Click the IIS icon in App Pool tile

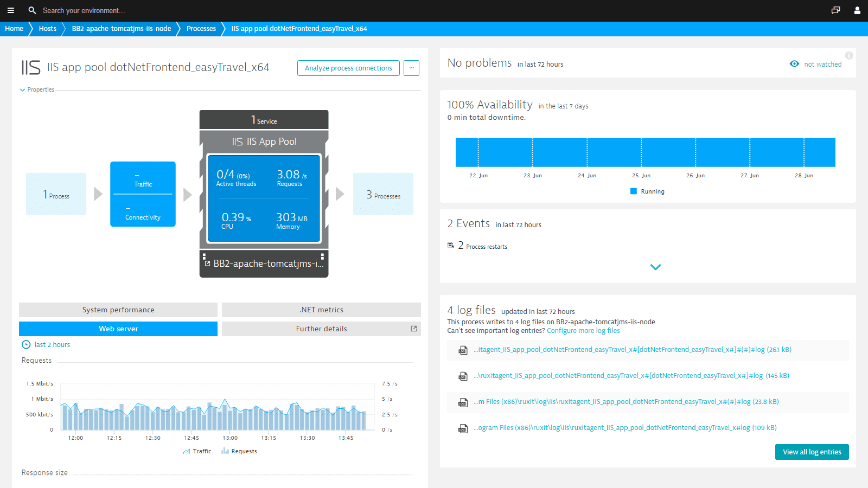coord(237,142)
